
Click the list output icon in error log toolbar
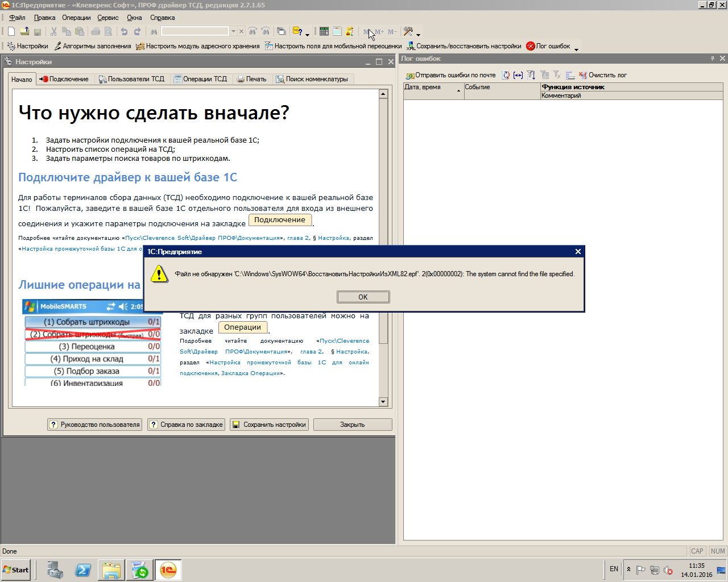pyautogui.click(x=570, y=75)
